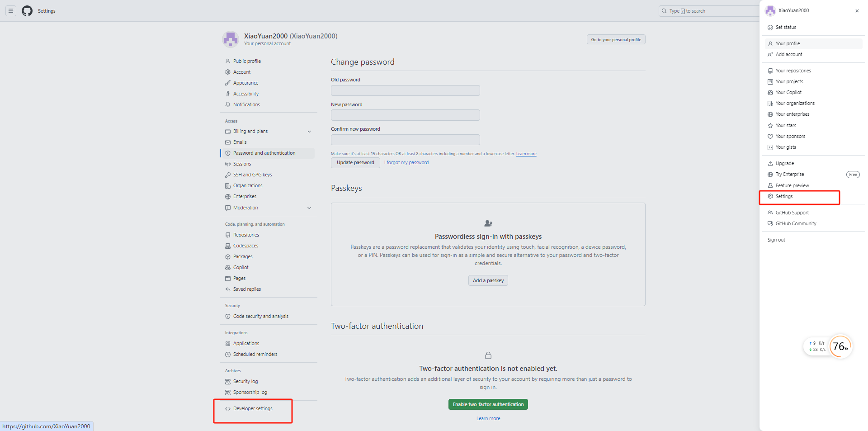
Task: Expand the Moderation section chevron
Action: pyautogui.click(x=309, y=208)
